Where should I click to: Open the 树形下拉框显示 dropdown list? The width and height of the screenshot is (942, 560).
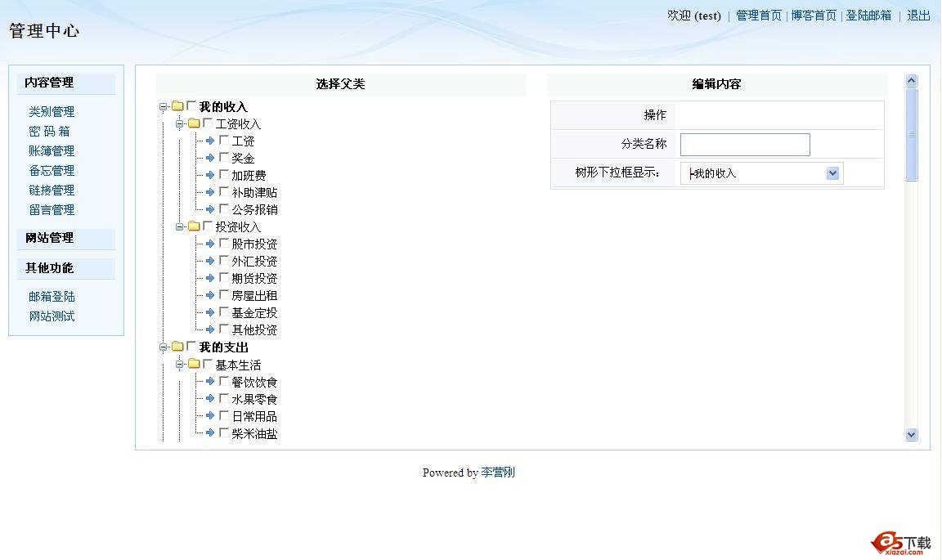pos(832,173)
